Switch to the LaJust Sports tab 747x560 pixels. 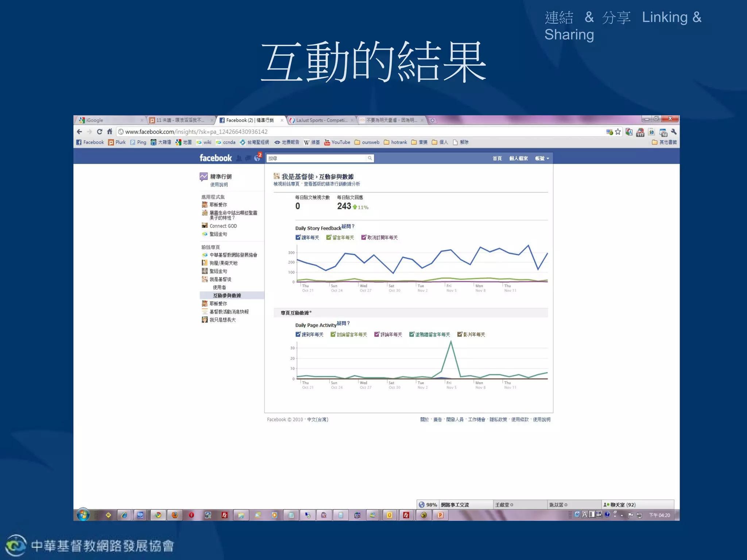tap(321, 120)
